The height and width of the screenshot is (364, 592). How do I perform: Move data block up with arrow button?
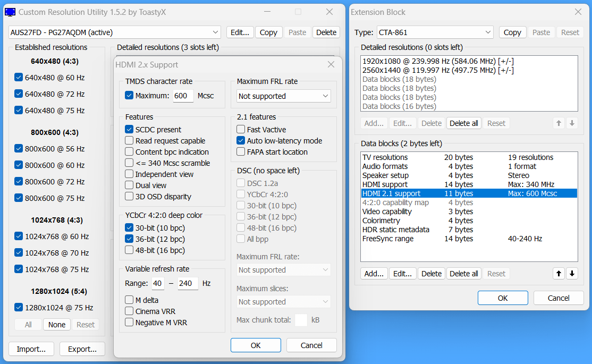point(559,274)
